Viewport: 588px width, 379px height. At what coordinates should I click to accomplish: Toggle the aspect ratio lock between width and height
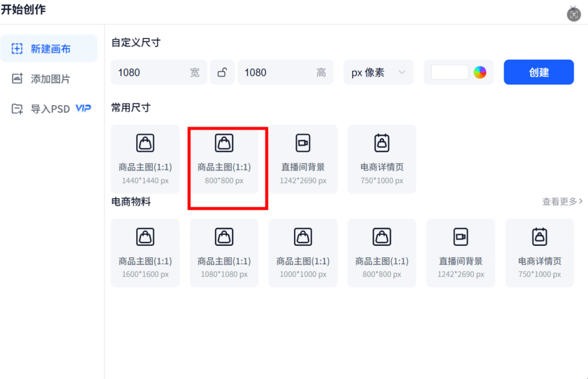pos(222,72)
